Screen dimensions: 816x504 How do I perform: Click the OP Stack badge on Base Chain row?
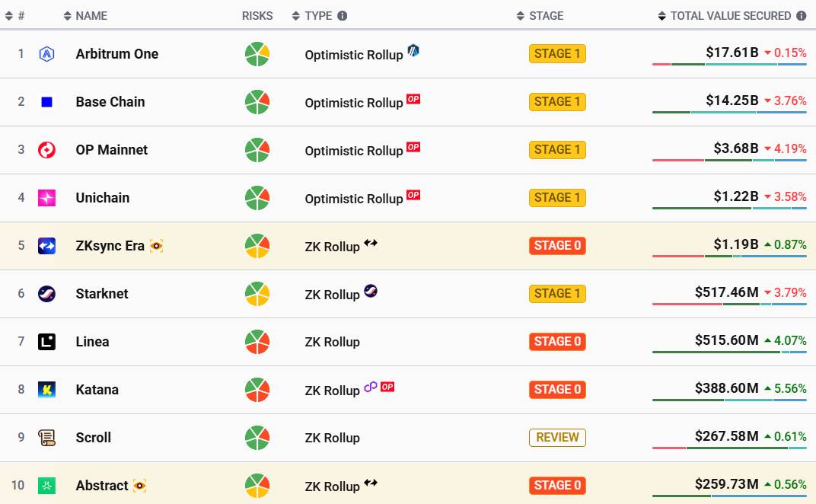pyautogui.click(x=413, y=99)
